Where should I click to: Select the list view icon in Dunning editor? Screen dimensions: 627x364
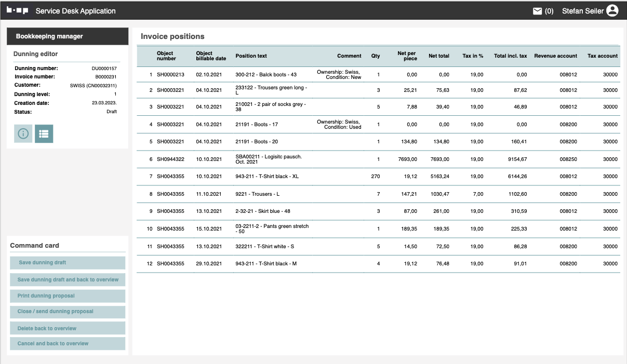pyautogui.click(x=44, y=133)
